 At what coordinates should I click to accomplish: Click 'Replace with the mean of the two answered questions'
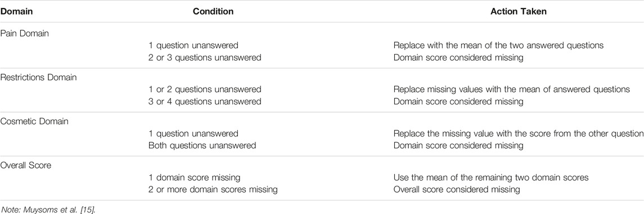tap(498, 45)
